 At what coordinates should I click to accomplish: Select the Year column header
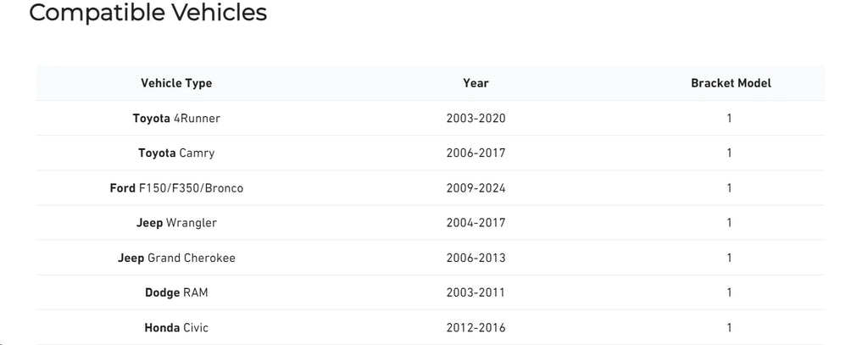pos(476,83)
